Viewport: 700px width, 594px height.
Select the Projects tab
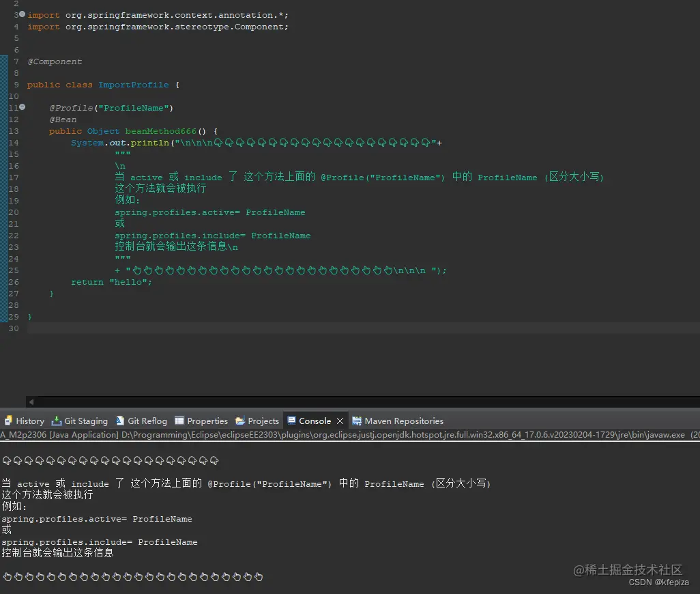(257, 421)
